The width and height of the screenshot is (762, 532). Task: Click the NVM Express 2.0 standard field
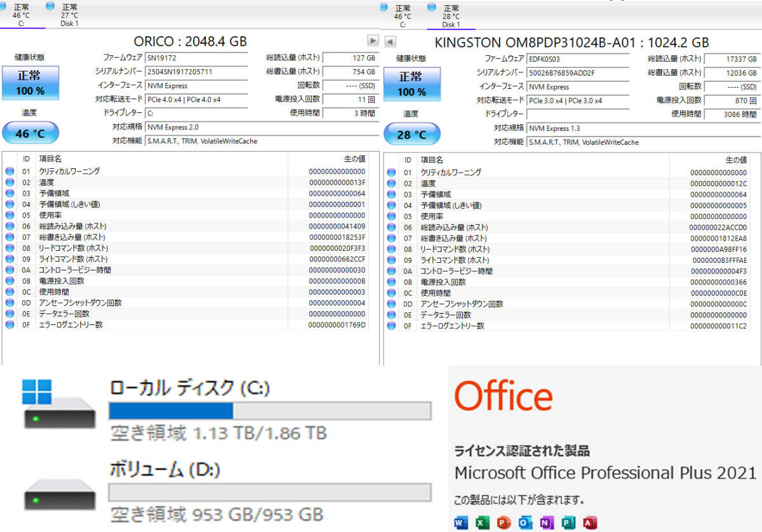(262, 127)
